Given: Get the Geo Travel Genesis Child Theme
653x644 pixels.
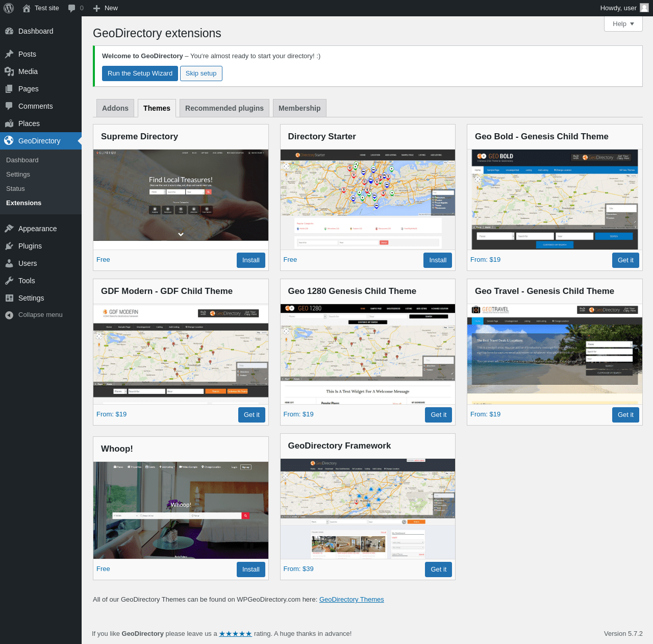Looking at the screenshot, I should pyautogui.click(x=625, y=415).
